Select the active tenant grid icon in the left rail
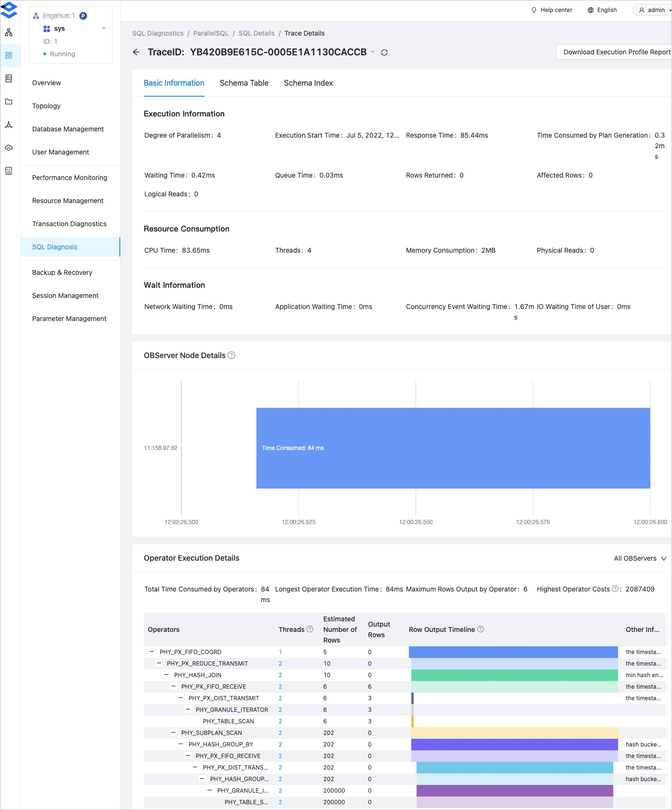The image size is (672, 810). pos(9,55)
